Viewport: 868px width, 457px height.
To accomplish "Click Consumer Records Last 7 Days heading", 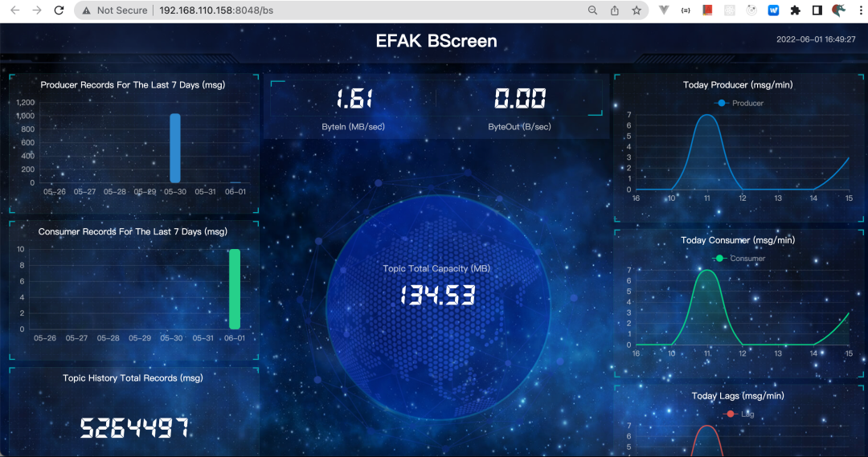I will pyautogui.click(x=133, y=231).
